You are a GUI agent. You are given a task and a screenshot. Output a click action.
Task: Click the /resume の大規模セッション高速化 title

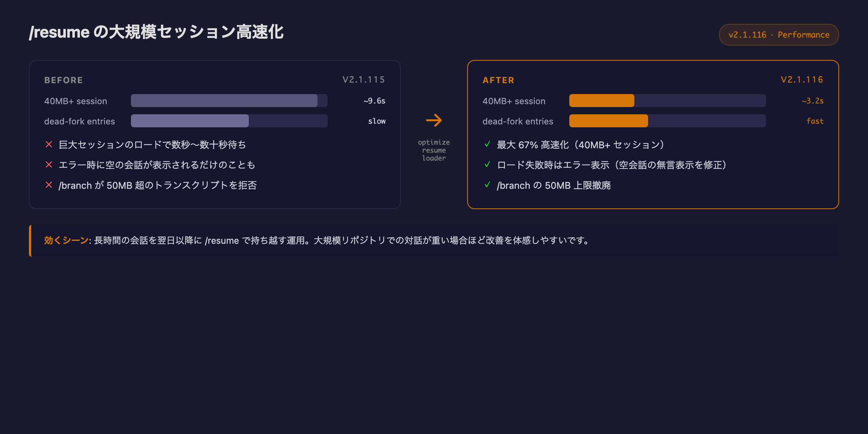click(156, 32)
